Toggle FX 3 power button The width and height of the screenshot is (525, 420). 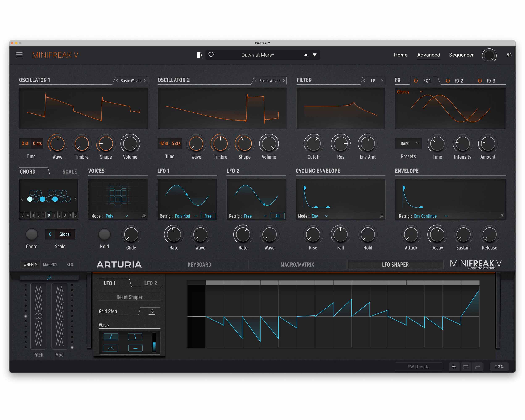(480, 81)
